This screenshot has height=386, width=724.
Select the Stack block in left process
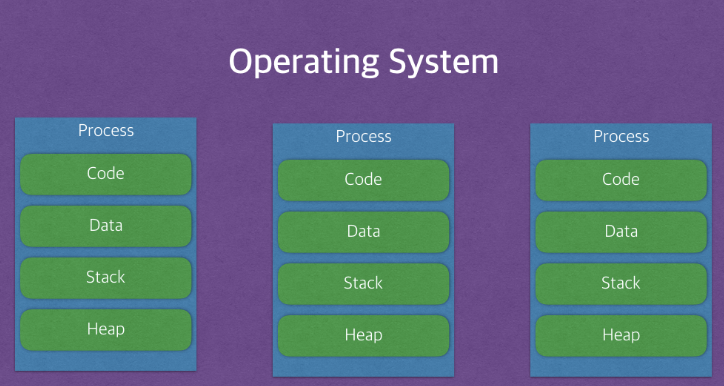pos(106,277)
